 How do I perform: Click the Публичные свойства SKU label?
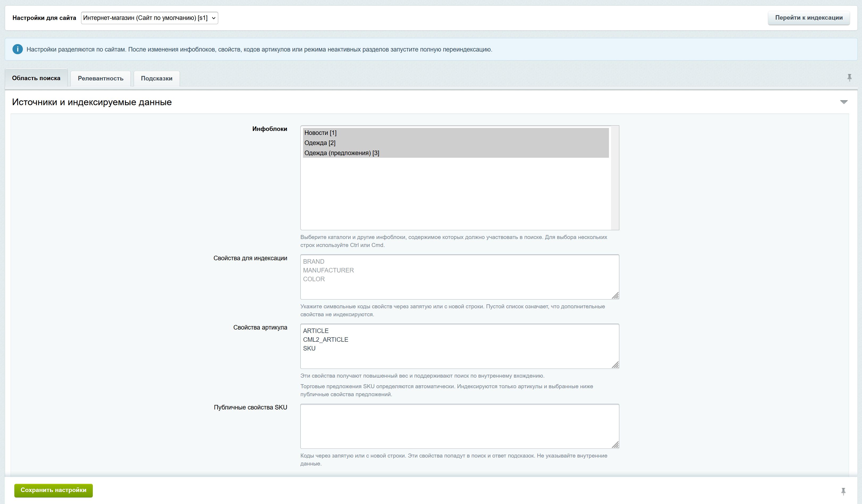pos(250,407)
